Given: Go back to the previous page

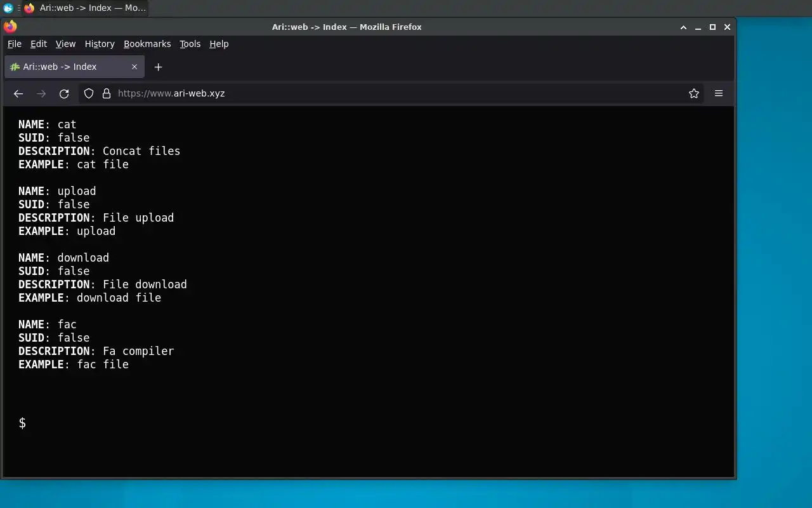Looking at the screenshot, I should 18,93.
